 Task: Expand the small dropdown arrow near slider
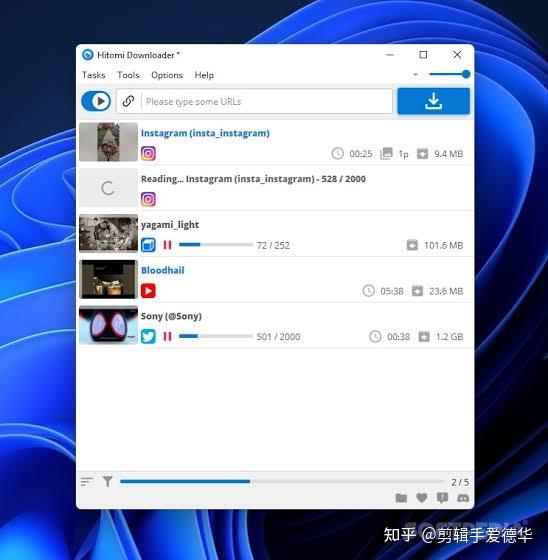415,75
